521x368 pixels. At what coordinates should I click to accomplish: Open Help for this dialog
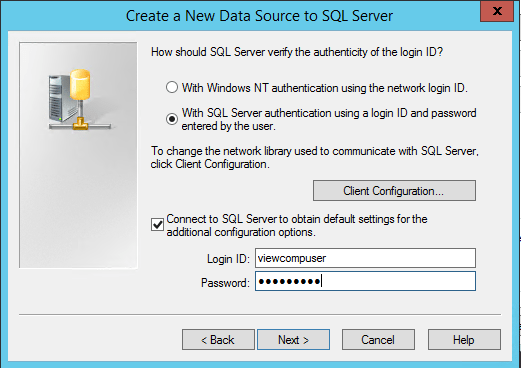tap(464, 340)
